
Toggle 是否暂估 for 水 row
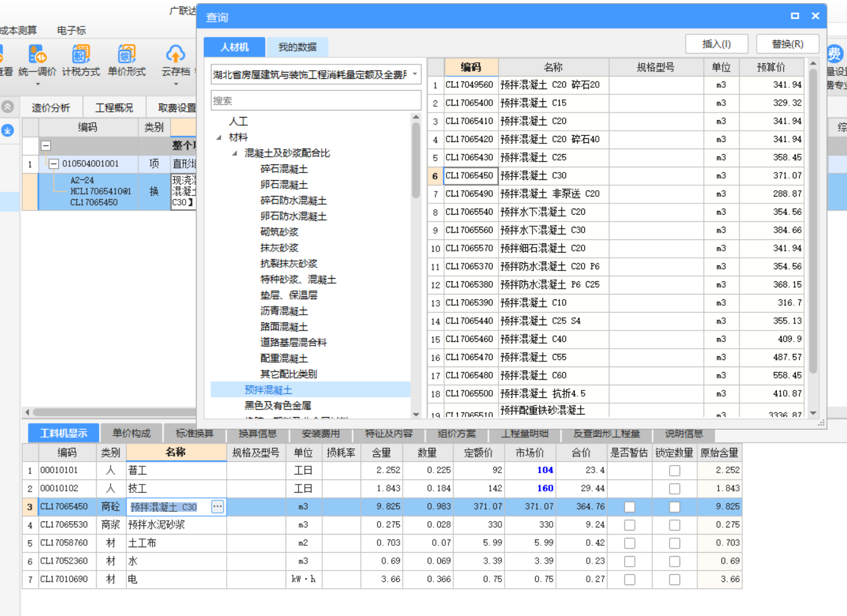pos(630,562)
